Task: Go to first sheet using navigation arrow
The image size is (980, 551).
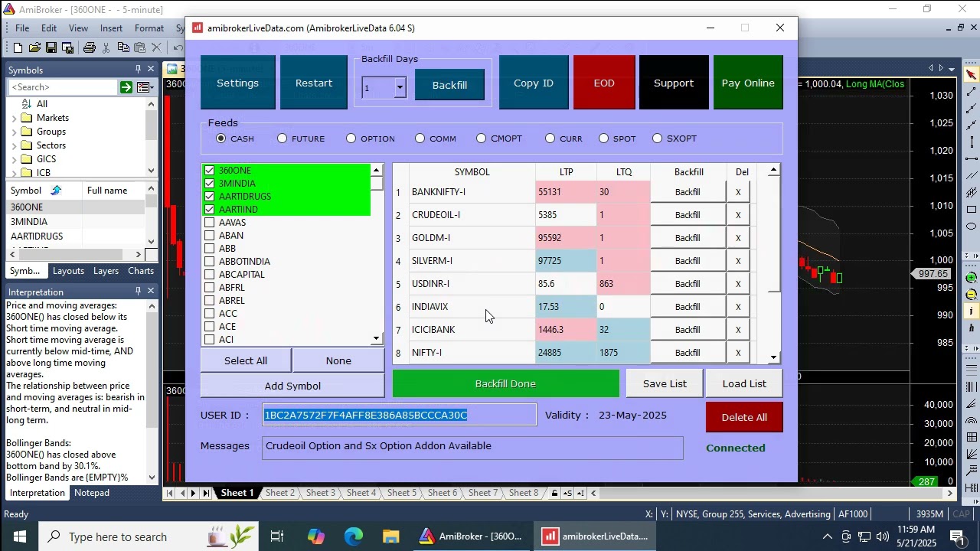Action: click(169, 493)
